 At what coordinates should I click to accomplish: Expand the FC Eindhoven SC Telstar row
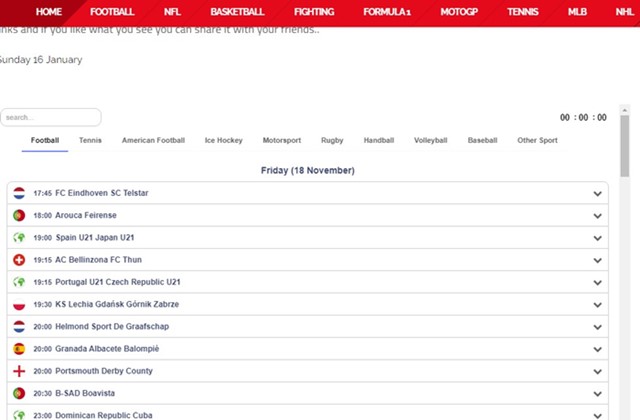[597, 193]
